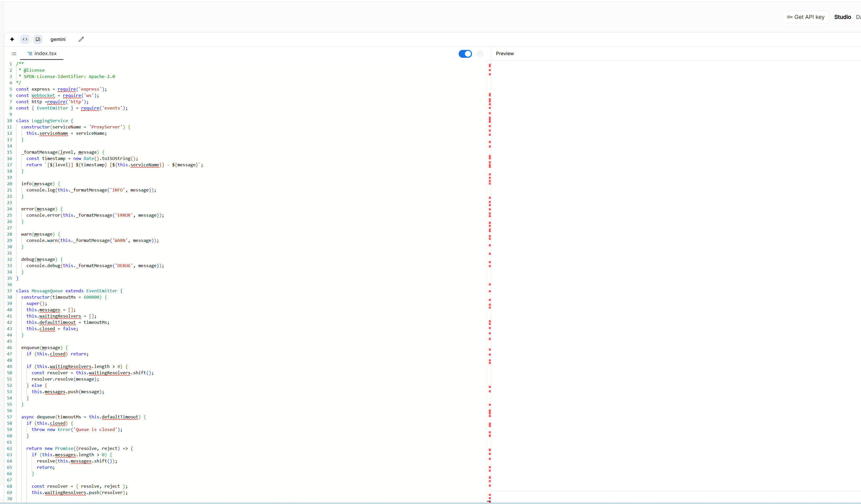Turn off the blue toggle switch
This screenshot has width=861, height=504.
(x=465, y=54)
